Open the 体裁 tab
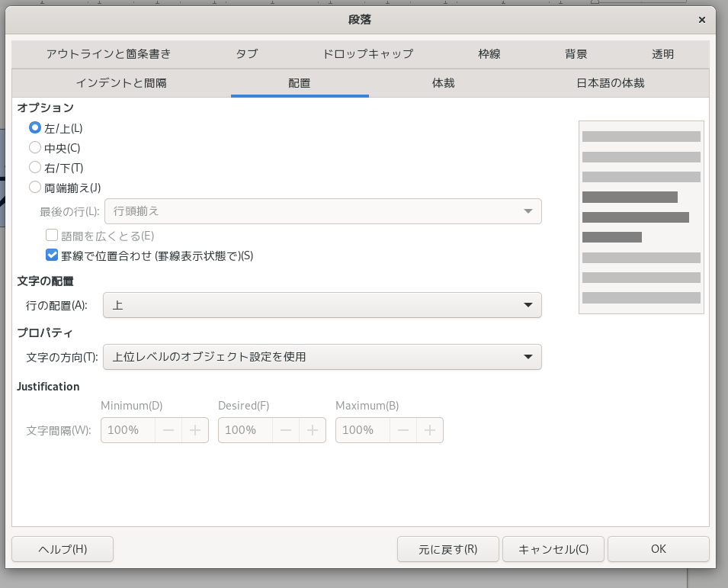This screenshot has height=588, width=728. pos(443,82)
